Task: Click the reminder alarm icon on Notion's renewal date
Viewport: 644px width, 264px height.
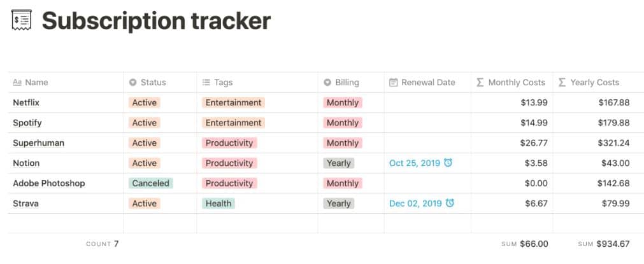Action: pyautogui.click(x=448, y=163)
